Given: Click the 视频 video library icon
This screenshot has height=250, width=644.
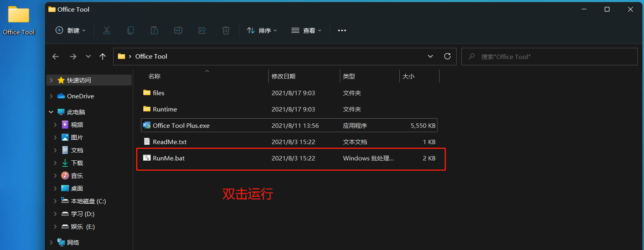Looking at the screenshot, I should [65, 125].
